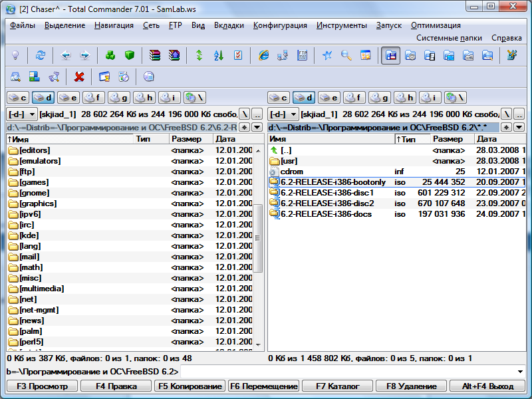Click the disc with clock icon
Viewport: 532px width, 399px height.
[124, 76]
